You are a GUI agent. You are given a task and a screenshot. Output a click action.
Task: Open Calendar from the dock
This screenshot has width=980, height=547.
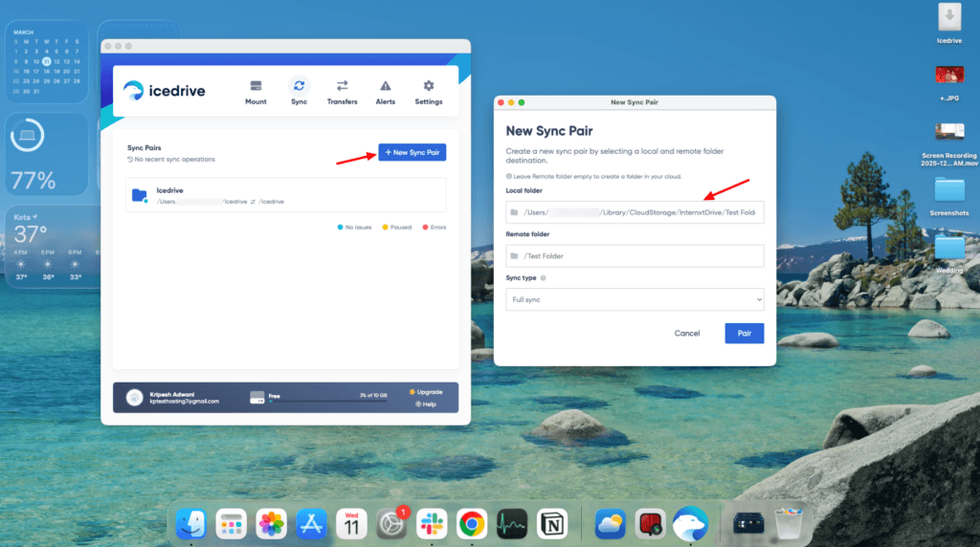coord(351,523)
